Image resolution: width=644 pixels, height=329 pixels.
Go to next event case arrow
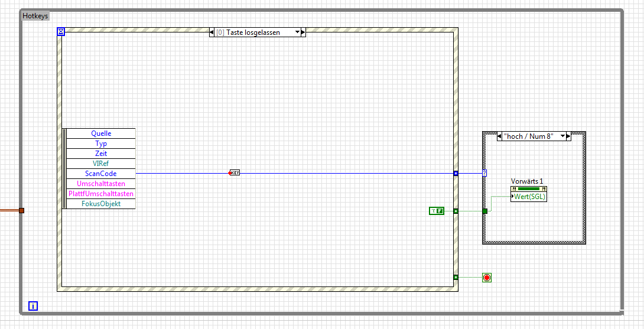coord(304,32)
